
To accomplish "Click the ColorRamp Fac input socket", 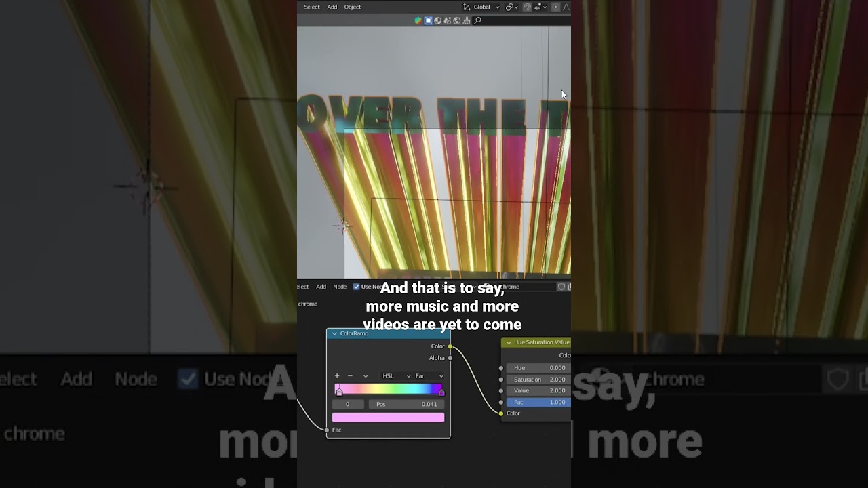I will [327, 430].
